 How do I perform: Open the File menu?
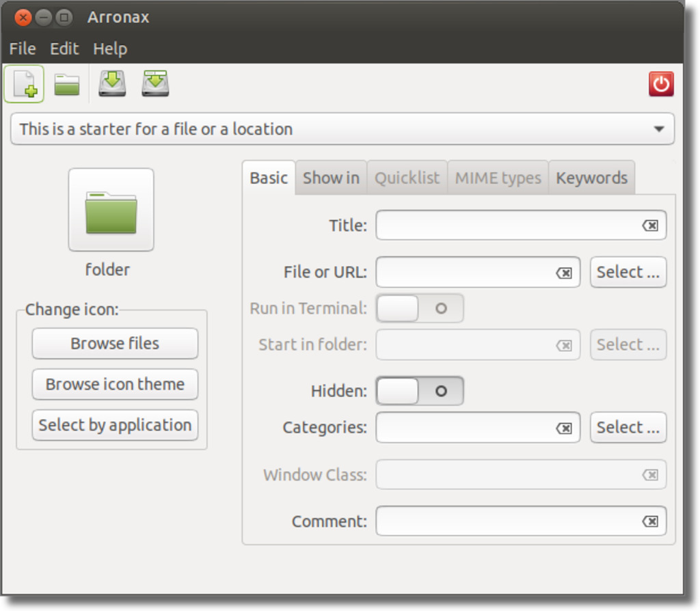22,49
